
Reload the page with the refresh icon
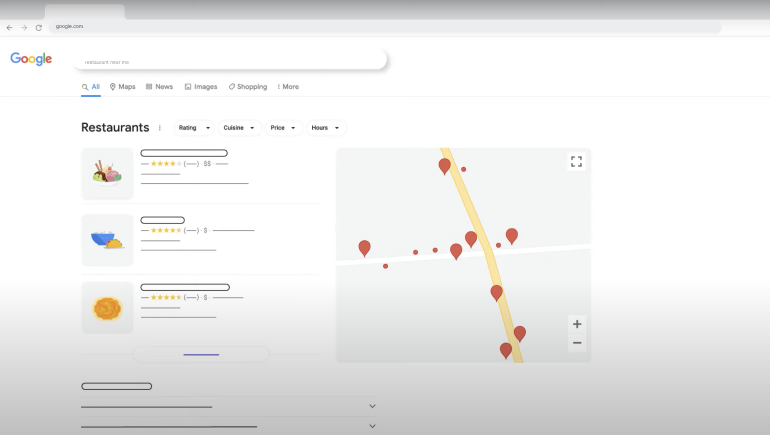point(39,27)
